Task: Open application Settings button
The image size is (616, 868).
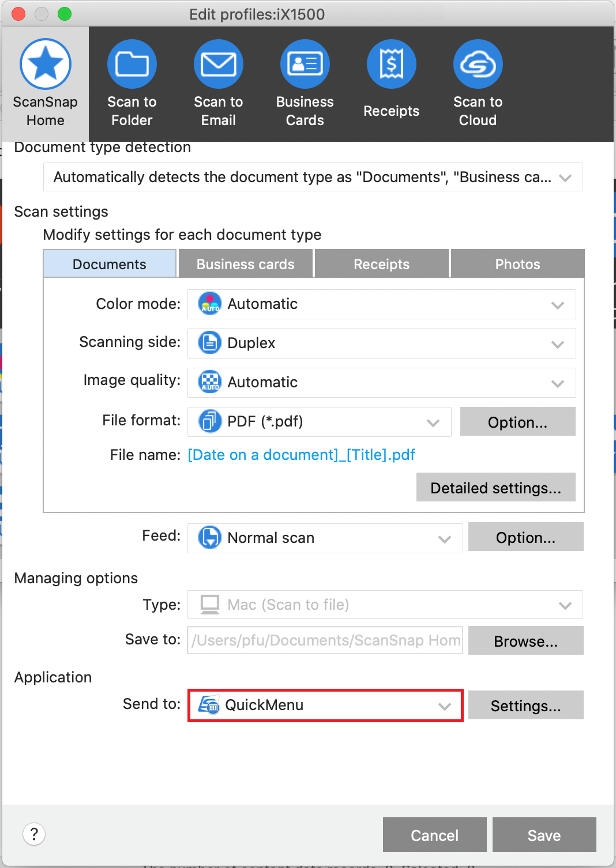Action: point(526,705)
